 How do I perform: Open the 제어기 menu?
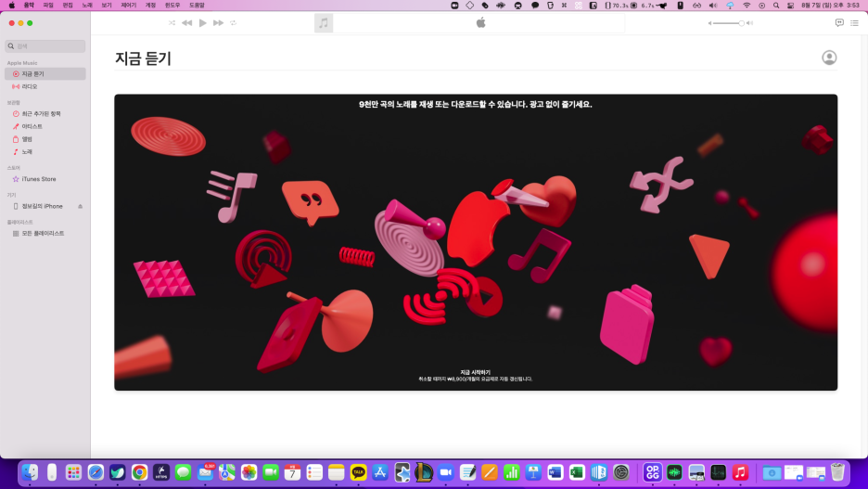point(128,5)
